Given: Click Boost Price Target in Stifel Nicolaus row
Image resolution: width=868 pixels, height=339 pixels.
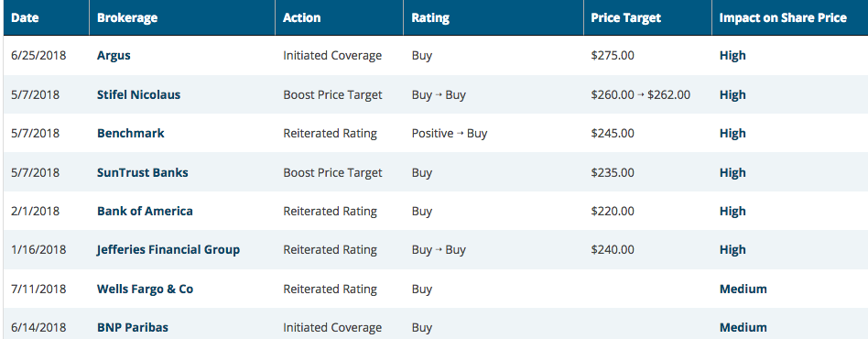Looking at the screenshot, I should 332,94.
